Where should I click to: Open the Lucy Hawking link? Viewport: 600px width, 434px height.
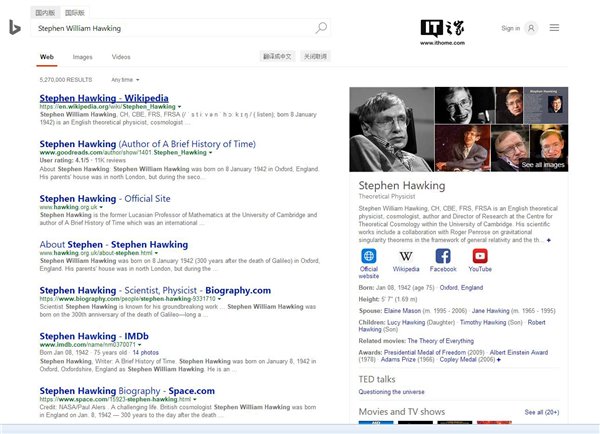coord(406,322)
